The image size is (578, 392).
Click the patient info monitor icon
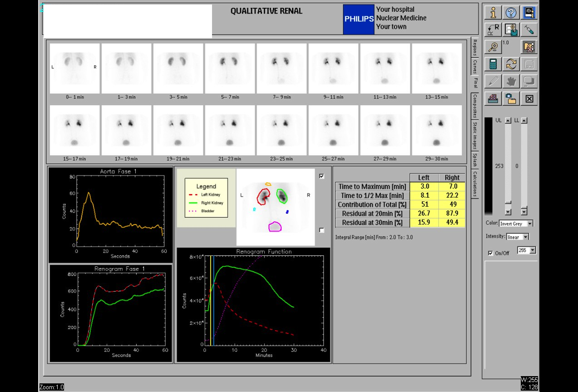point(529,12)
